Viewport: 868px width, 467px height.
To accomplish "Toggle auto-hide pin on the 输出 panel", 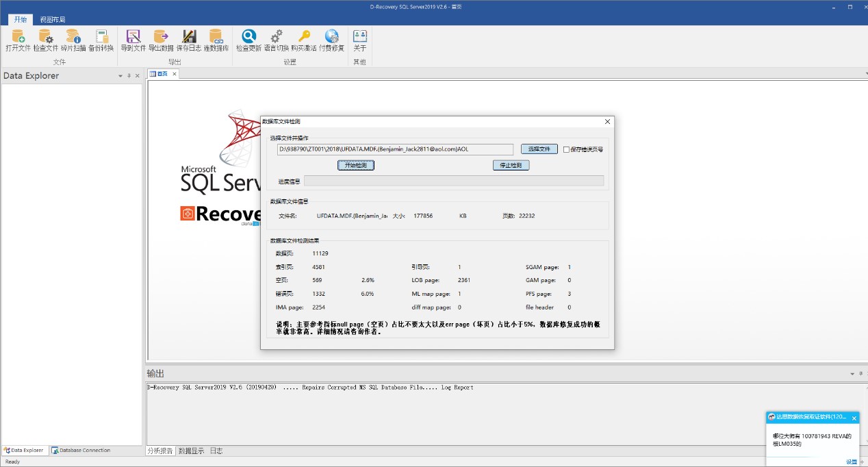I will pyautogui.click(x=860, y=374).
